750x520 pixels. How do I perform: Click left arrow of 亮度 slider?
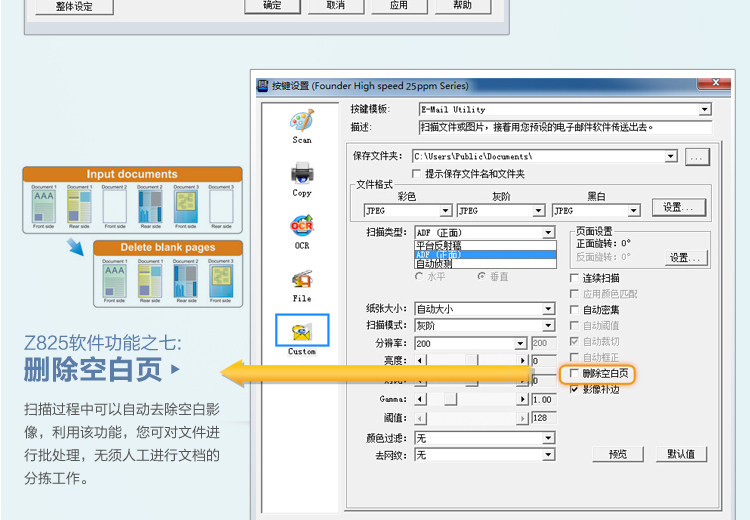(x=420, y=360)
